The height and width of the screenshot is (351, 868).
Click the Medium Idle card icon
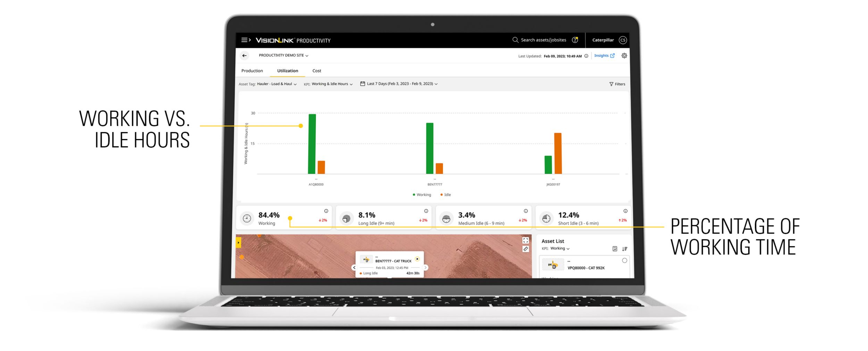click(x=446, y=219)
